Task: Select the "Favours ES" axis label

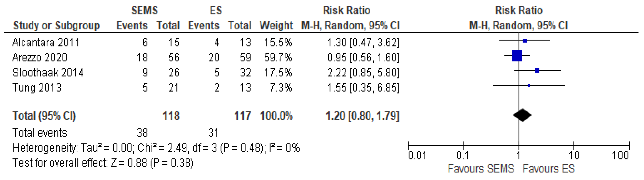Action: point(549,169)
